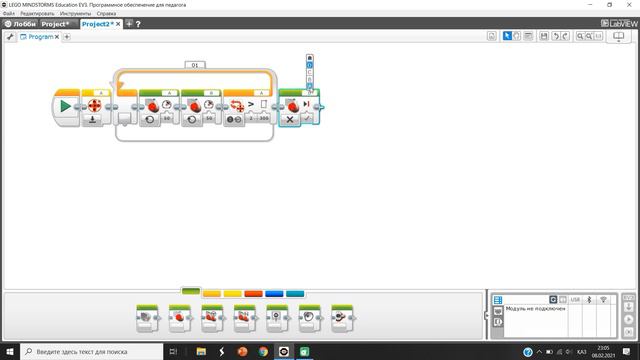The height and width of the screenshot is (360, 640).
Task: Open help question mark next to project tabs
Action: (x=138, y=24)
